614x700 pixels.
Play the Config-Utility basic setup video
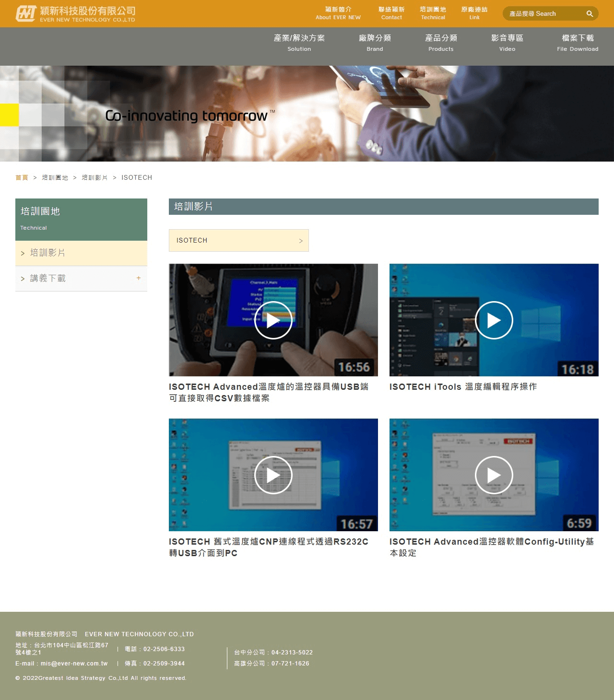click(494, 475)
